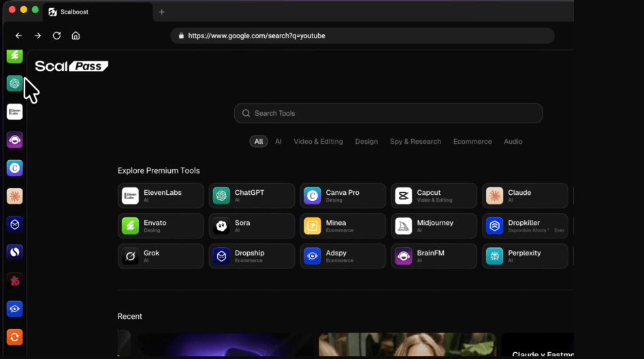Image resolution: width=644 pixels, height=359 pixels.
Task: Open the Adspy tool card
Action: [343, 256]
